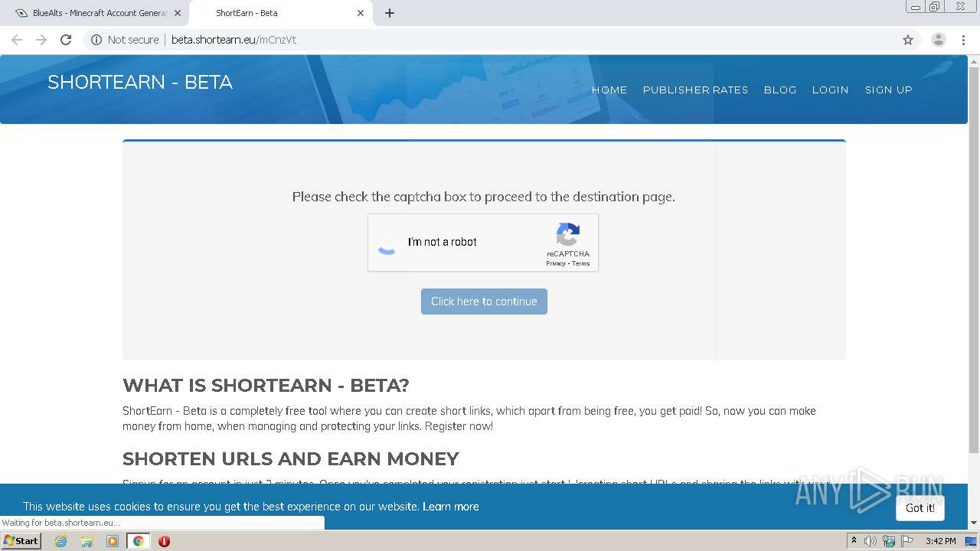Launch Internet Explorer from taskbar
The width and height of the screenshot is (980, 551).
point(60,541)
